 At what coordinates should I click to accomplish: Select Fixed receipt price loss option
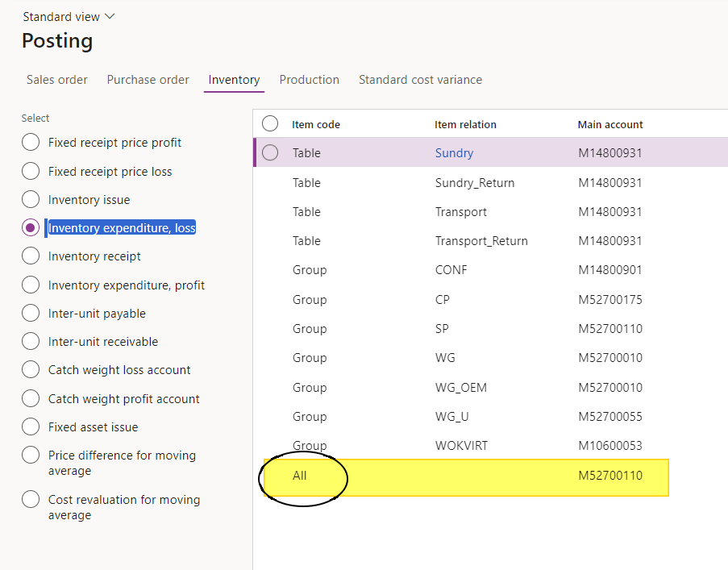[x=31, y=172]
